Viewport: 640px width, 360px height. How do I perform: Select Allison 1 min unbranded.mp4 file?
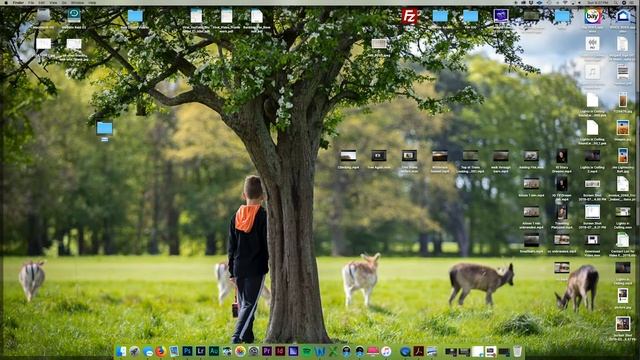[531, 212]
